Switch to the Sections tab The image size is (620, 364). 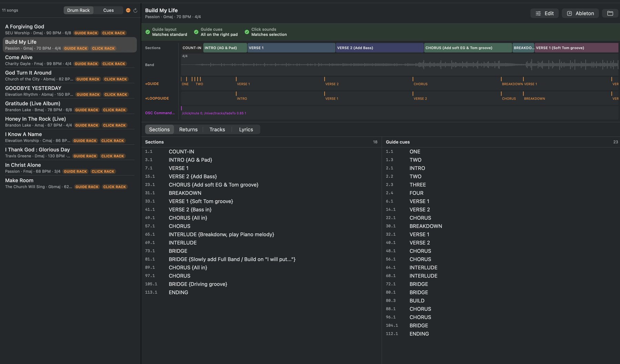coord(159,129)
